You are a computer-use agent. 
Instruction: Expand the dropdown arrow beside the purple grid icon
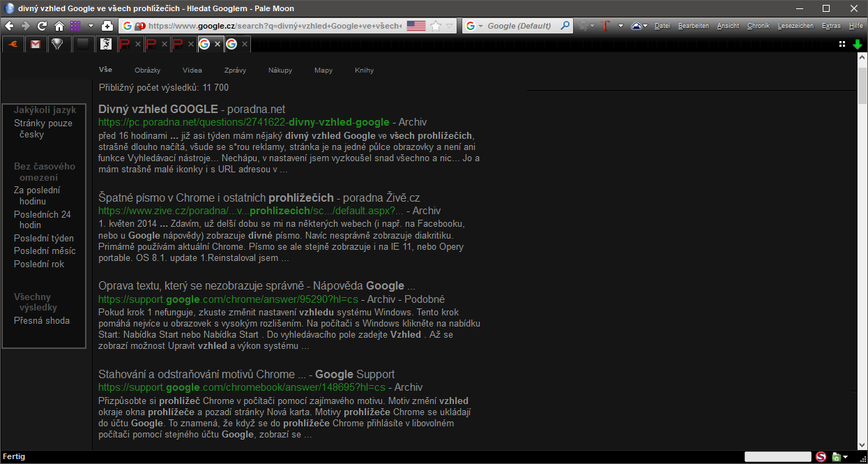coord(91,26)
